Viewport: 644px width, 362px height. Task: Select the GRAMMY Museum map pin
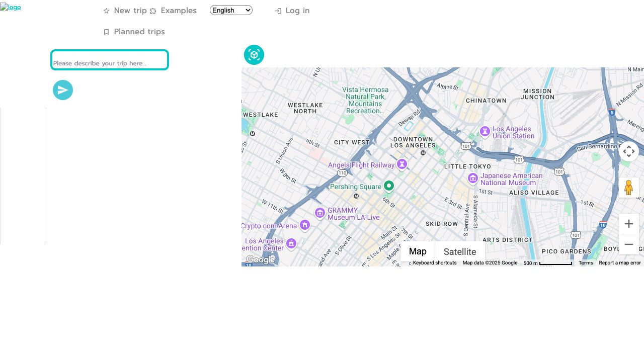point(320,213)
